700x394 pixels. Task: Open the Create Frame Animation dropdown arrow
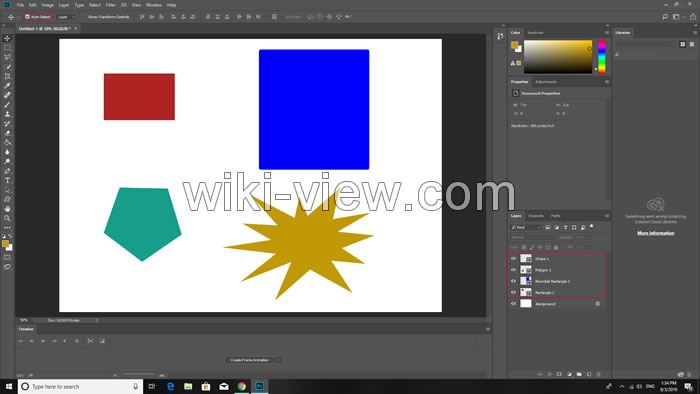279,360
